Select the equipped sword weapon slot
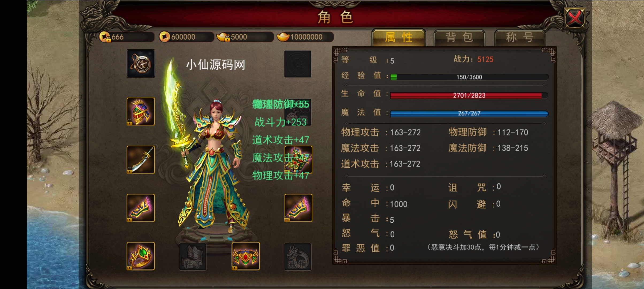644x289 pixels. tap(141, 160)
